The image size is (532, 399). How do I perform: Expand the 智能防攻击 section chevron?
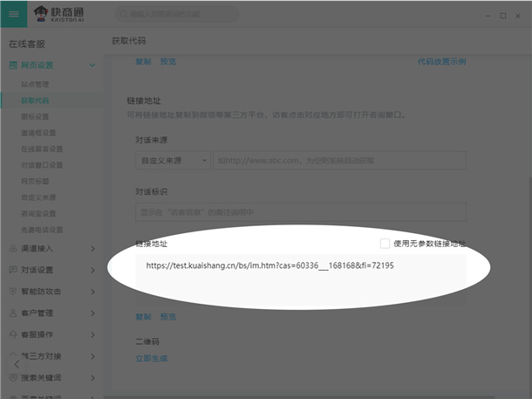(x=92, y=292)
